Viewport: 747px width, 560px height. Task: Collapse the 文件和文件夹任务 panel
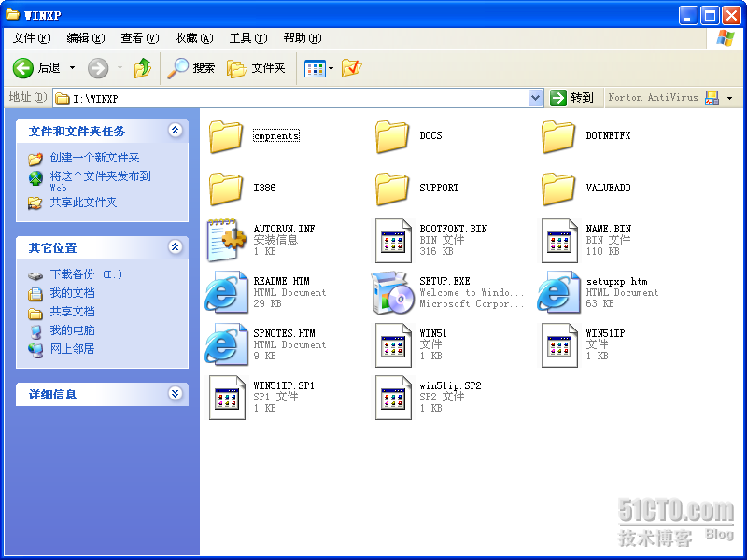176,130
